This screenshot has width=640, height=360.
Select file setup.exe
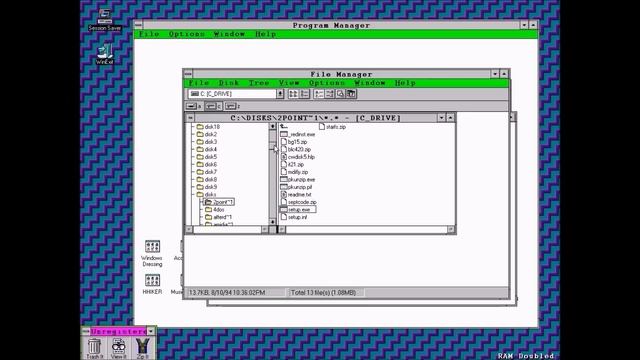[298, 210]
